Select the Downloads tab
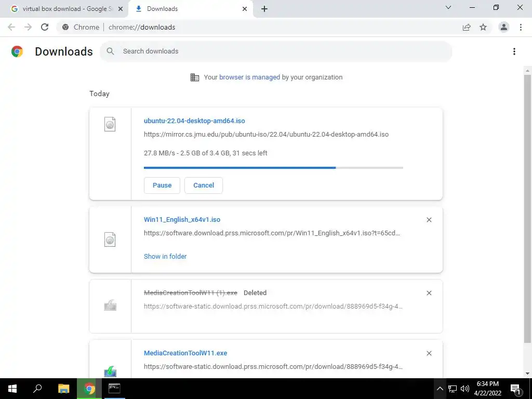532x399 pixels. pyautogui.click(x=190, y=9)
